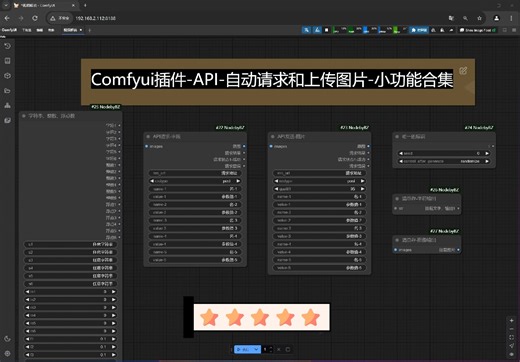
Task: Open the Help menu
Action: (51, 30)
